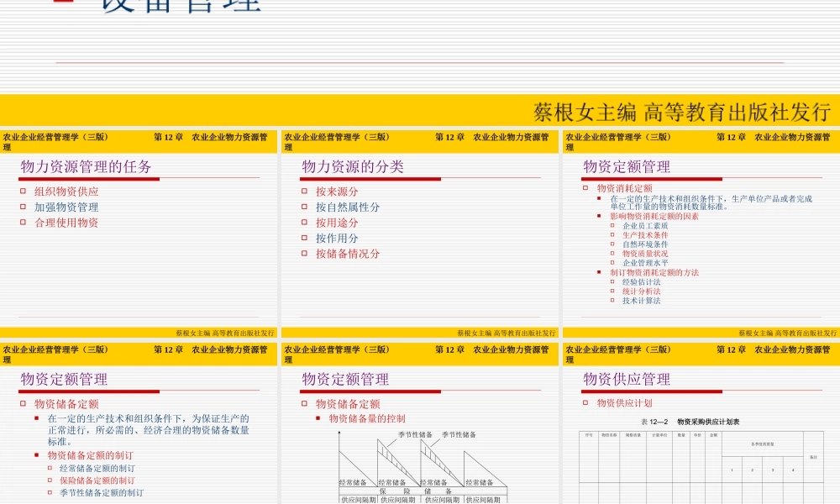Screen dimensions: 840x504
Task: Click the 季节性储备 label in the storage diagram
Action: (415, 435)
